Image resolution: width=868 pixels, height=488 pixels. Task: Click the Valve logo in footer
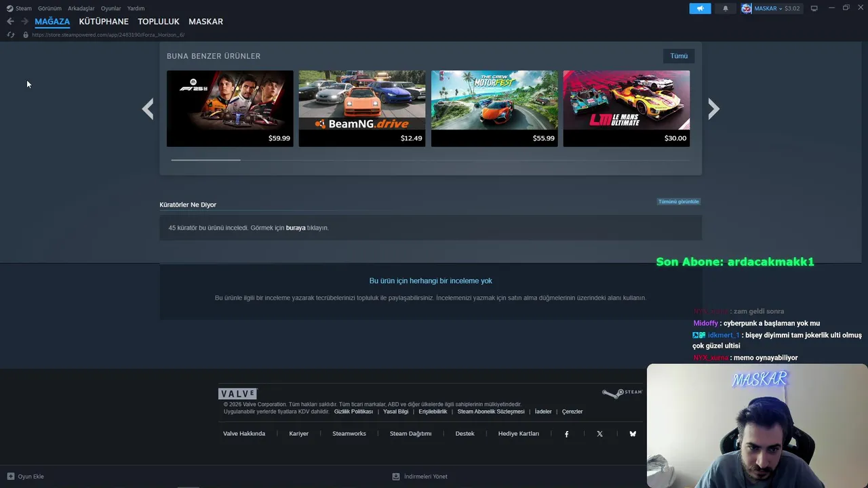237,394
